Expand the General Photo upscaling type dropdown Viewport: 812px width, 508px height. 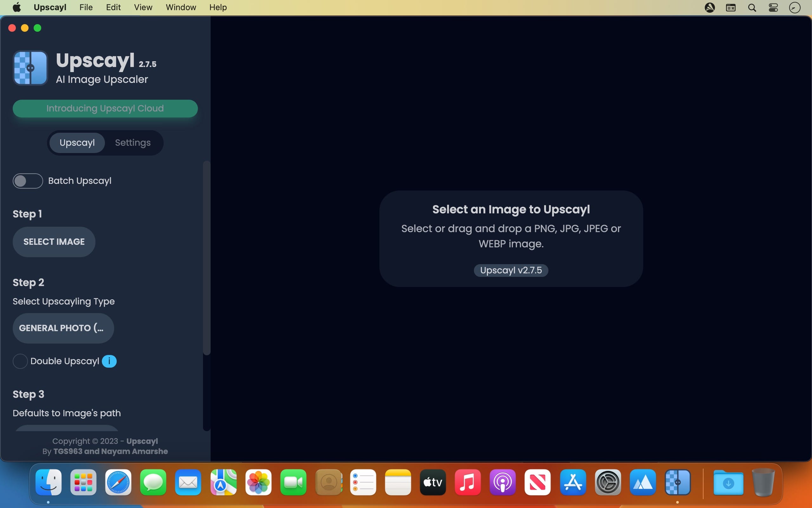point(63,328)
